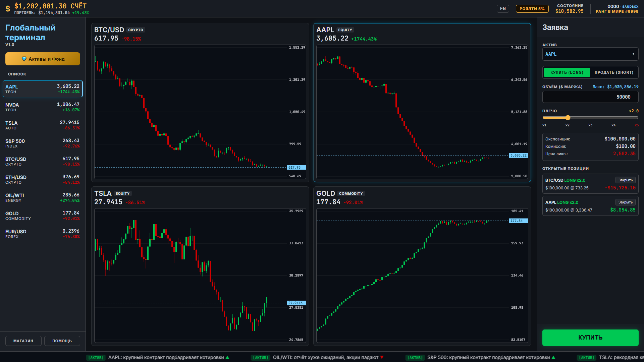
Task: Click the leverage slider handle
Action: pos(568,118)
